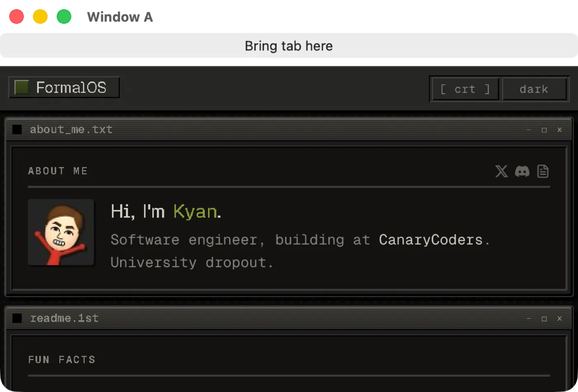578x392 pixels.
Task: Close the readme.1st panel
Action: click(x=559, y=319)
